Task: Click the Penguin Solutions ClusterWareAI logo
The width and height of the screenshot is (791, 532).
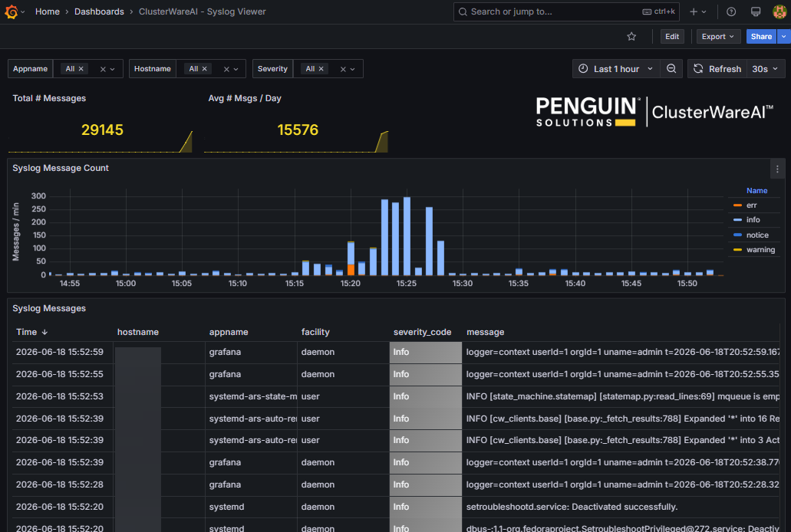Action: (654, 111)
